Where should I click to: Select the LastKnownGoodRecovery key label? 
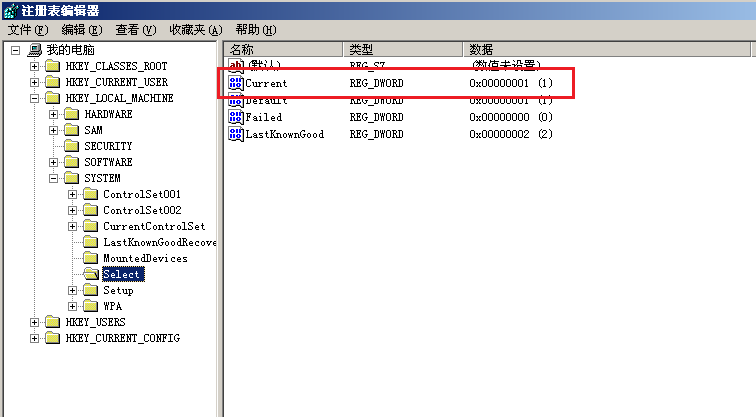tap(160, 242)
